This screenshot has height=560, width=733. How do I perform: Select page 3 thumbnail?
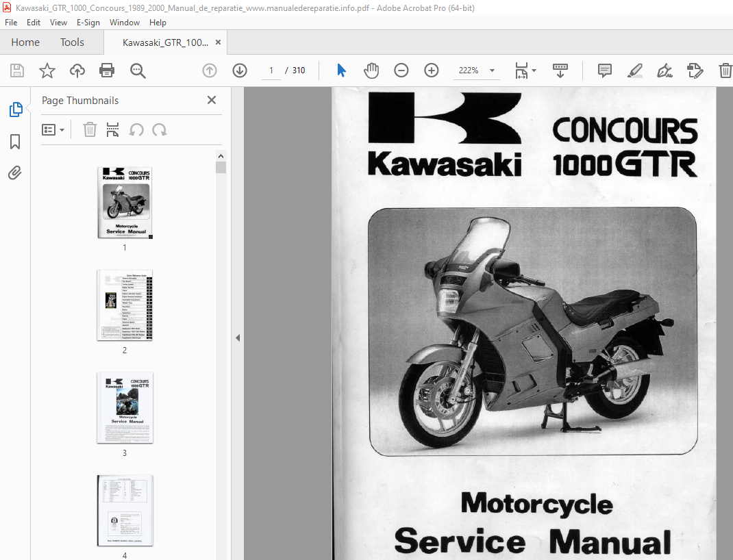tap(125, 408)
